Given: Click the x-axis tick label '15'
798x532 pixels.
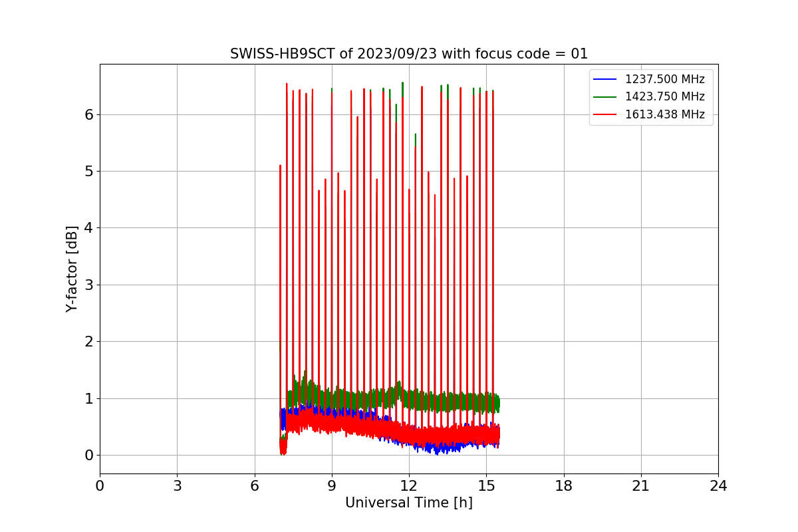Looking at the screenshot, I should [486, 486].
